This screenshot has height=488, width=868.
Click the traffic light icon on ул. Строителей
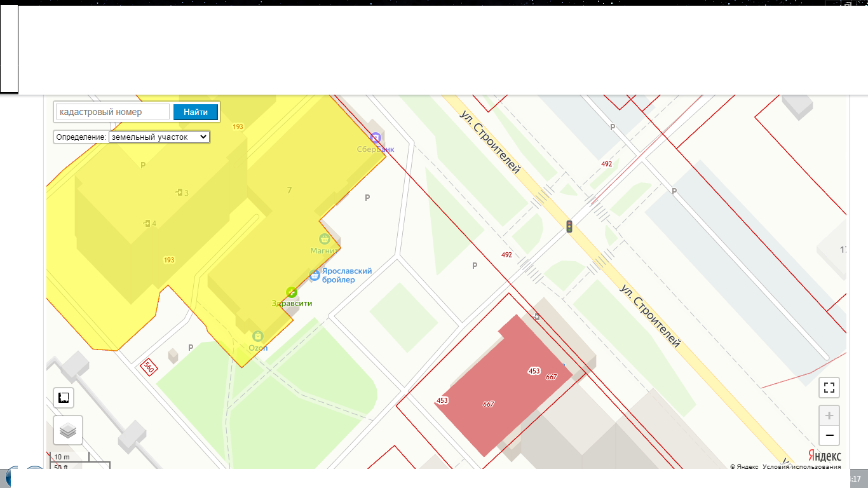click(x=569, y=226)
